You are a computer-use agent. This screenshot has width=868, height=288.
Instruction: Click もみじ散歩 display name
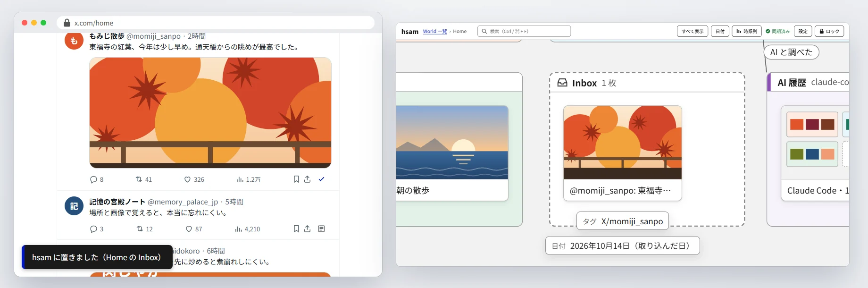107,36
